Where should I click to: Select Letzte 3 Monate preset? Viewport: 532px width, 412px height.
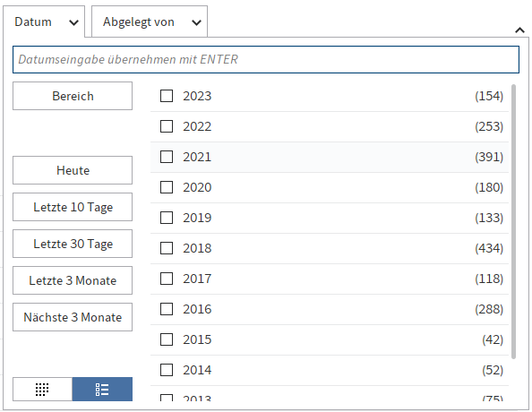[73, 280]
